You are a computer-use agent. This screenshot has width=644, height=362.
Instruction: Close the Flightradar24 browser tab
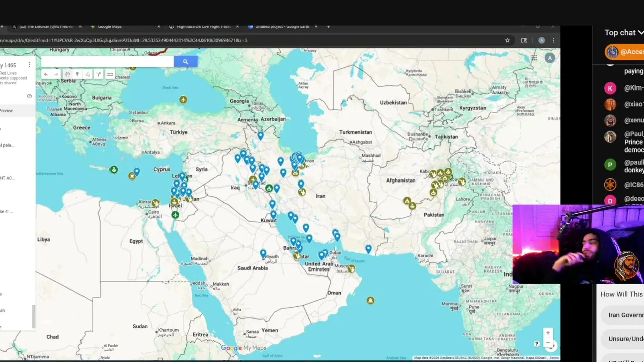click(x=237, y=27)
